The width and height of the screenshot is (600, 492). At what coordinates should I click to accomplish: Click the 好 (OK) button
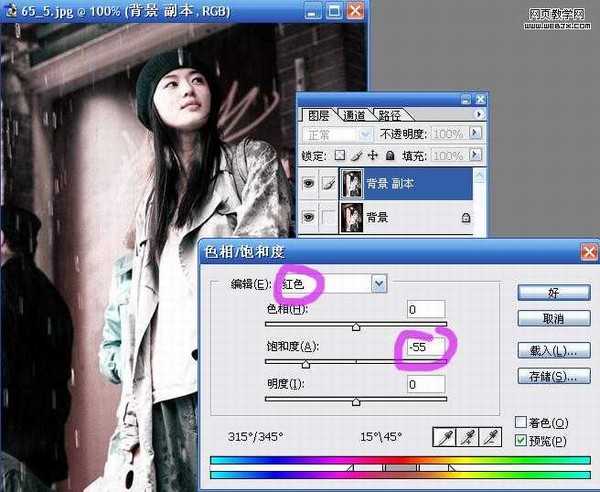(553, 292)
